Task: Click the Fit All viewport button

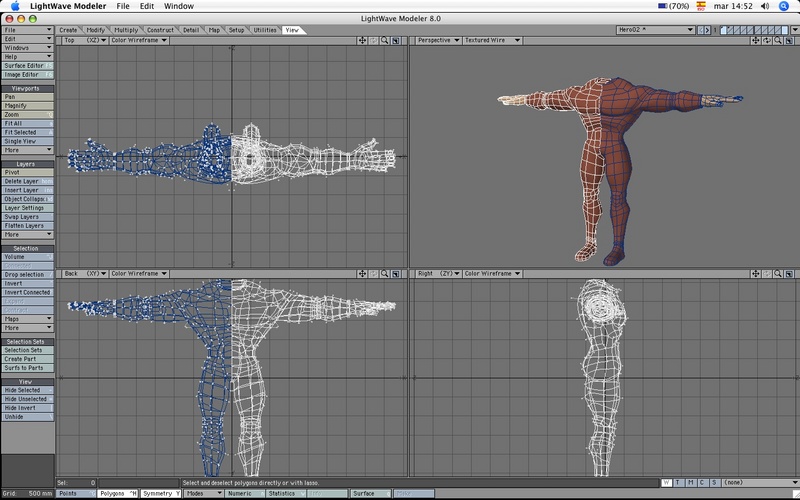Action: (x=27, y=123)
